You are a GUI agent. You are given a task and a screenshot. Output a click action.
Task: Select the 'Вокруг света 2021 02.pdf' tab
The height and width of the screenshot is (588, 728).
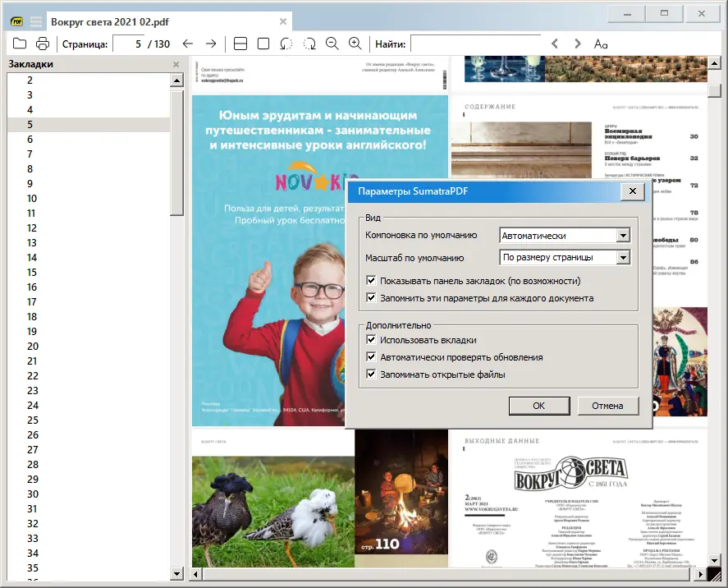pyautogui.click(x=164, y=21)
